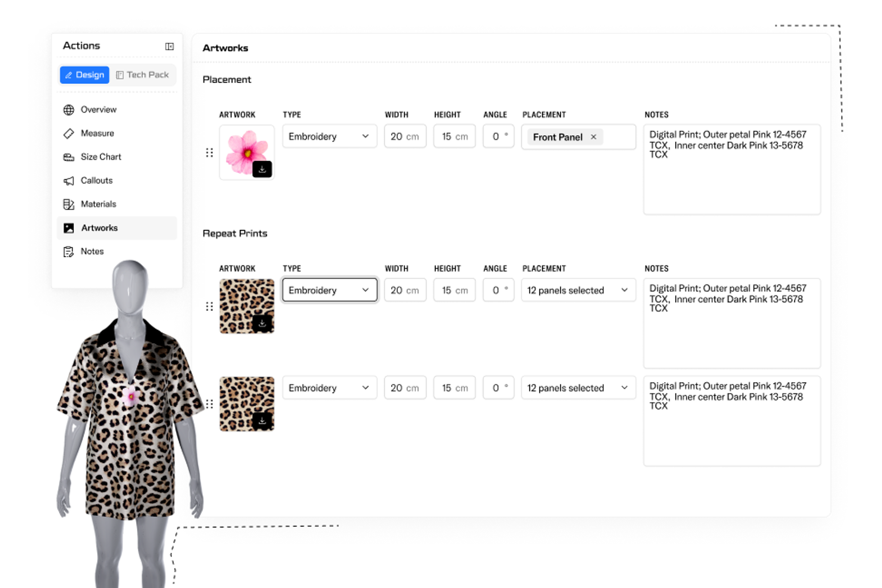Viewport: 882px width, 588px height.
Task: Remove the Front Panel placement tag
Action: click(x=593, y=137)
